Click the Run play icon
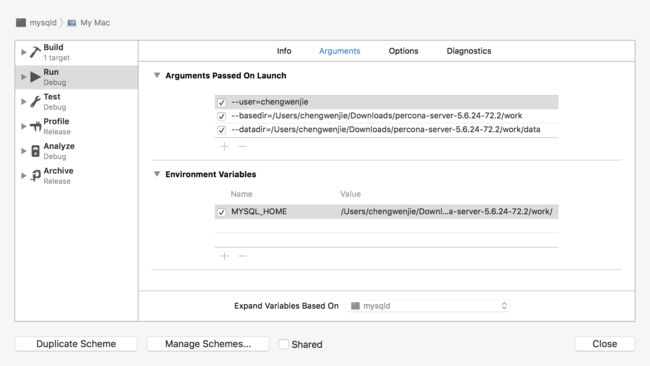This screenshot has height=366, width=650. coord(35,77)
